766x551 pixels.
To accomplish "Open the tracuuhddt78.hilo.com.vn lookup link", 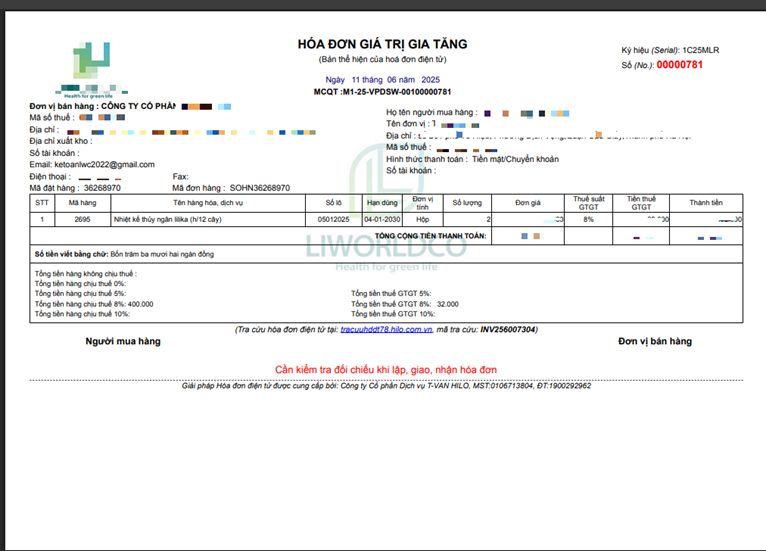I will point(386,330).
